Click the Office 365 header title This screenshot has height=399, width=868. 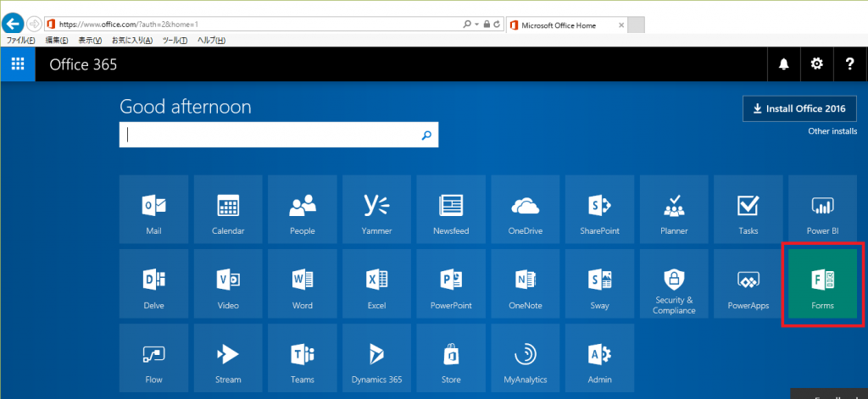[83, 64]
